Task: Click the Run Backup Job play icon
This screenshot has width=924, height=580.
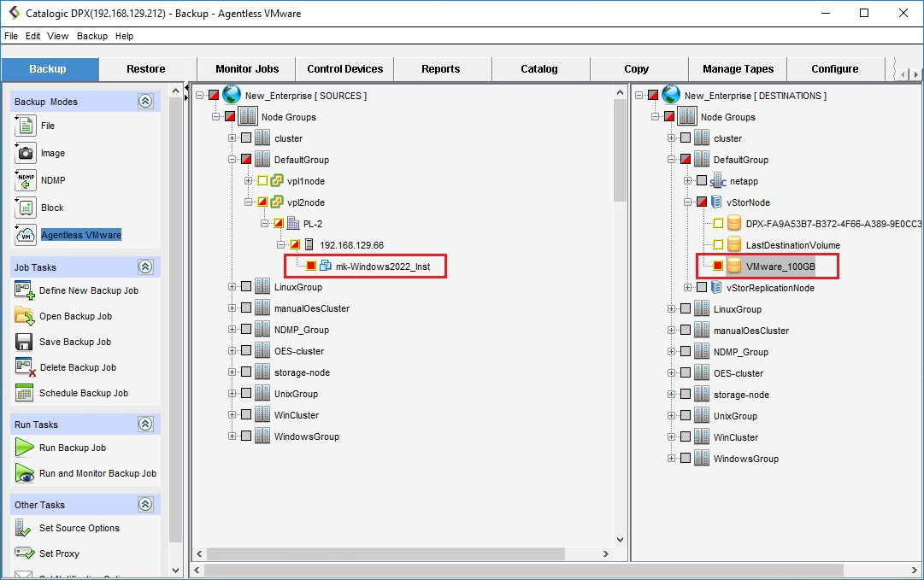Action: point(24,448)
